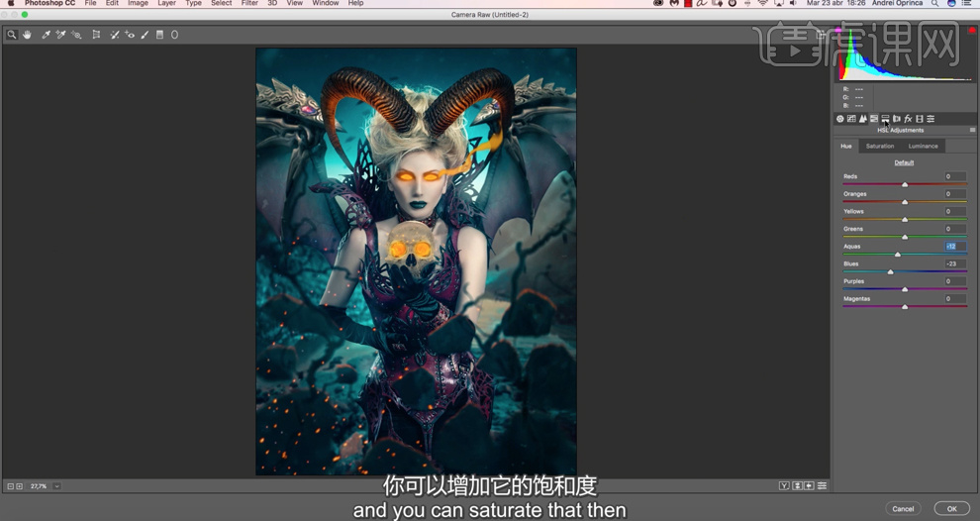
Task: Click the Oranges hue slider handle
Action: point(905,202)
